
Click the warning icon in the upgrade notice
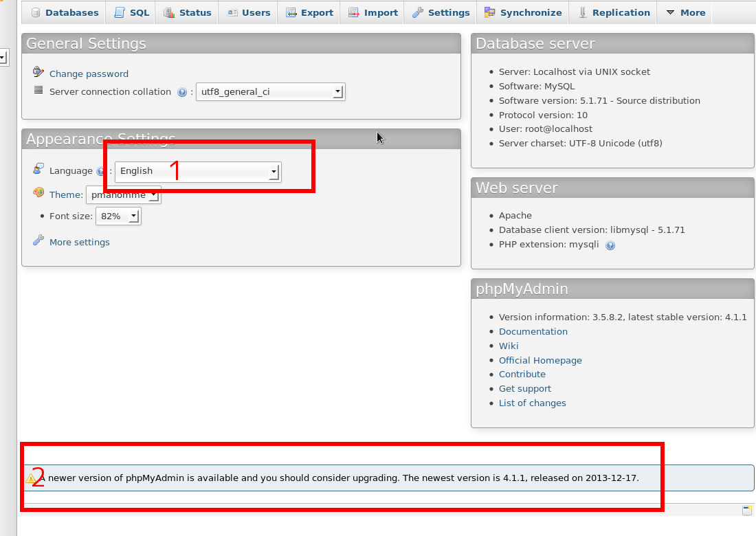32,478
